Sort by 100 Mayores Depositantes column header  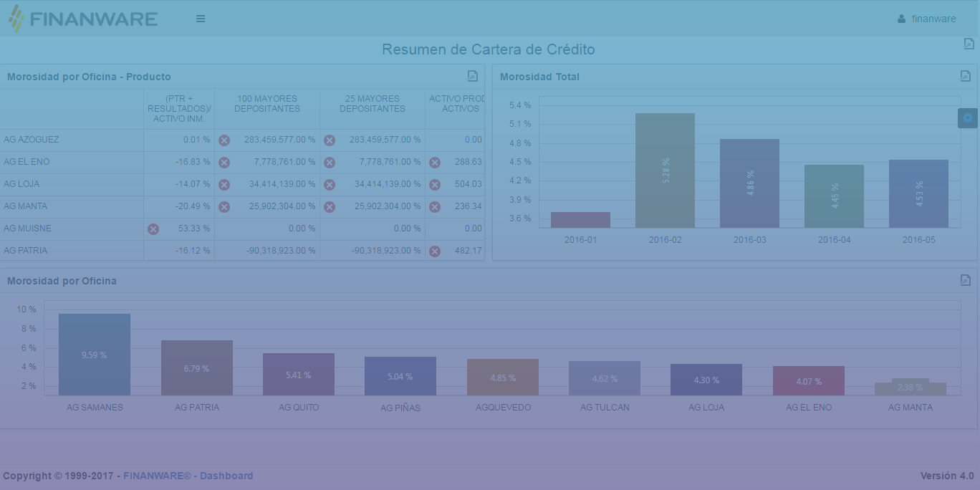(267, 104)
